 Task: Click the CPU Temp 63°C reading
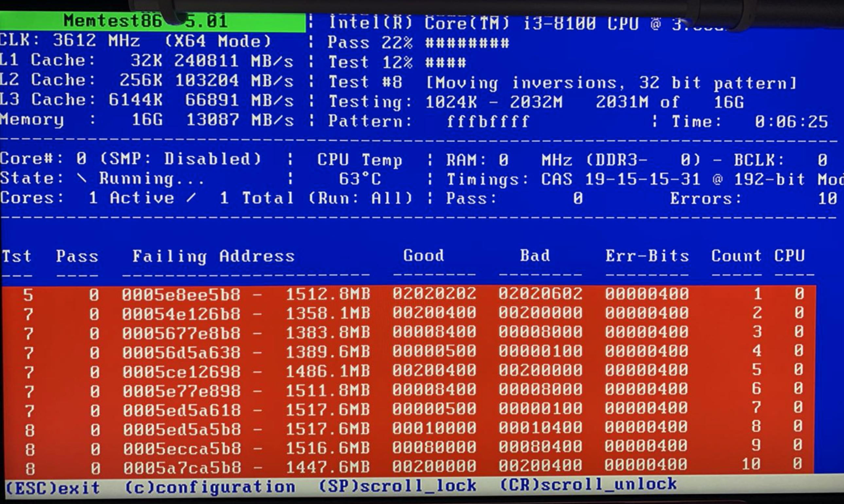(x=360, y=179)
